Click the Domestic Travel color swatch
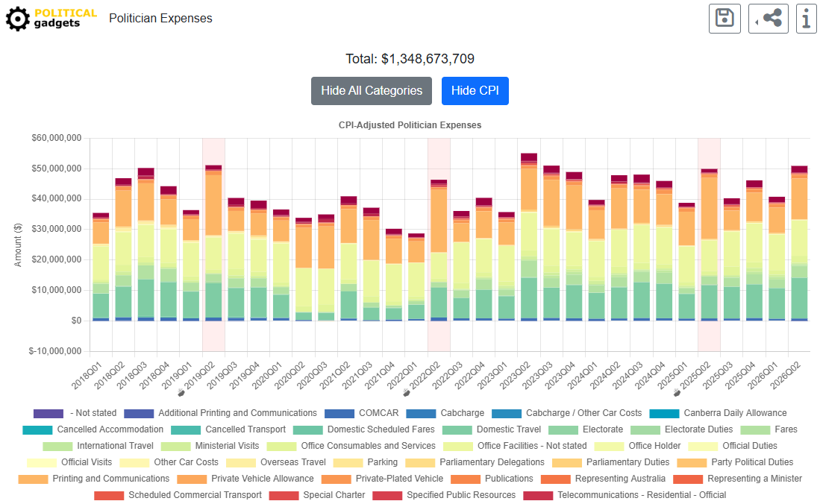The image size is (820, 504). (x=457, y=429)
